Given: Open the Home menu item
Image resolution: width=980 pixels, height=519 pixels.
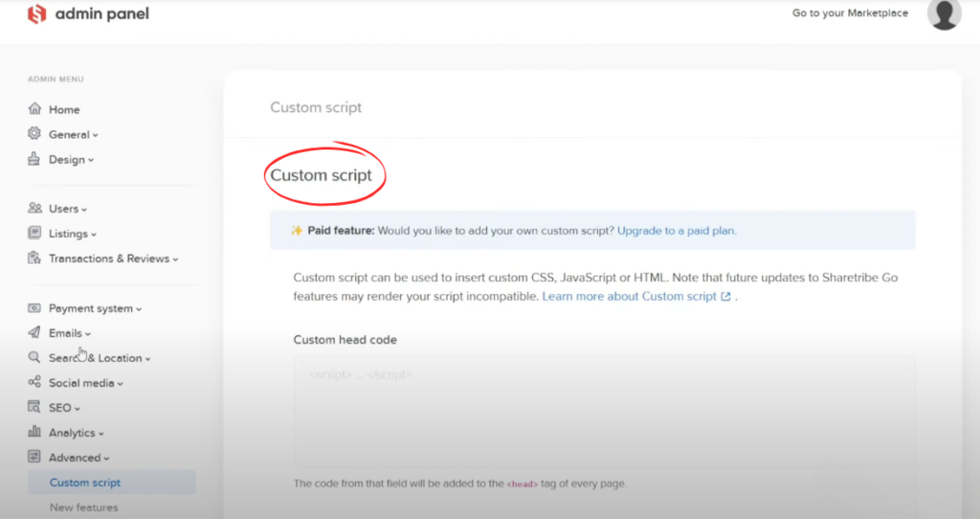Looking at the screenshot, I should tap(64, 109).
